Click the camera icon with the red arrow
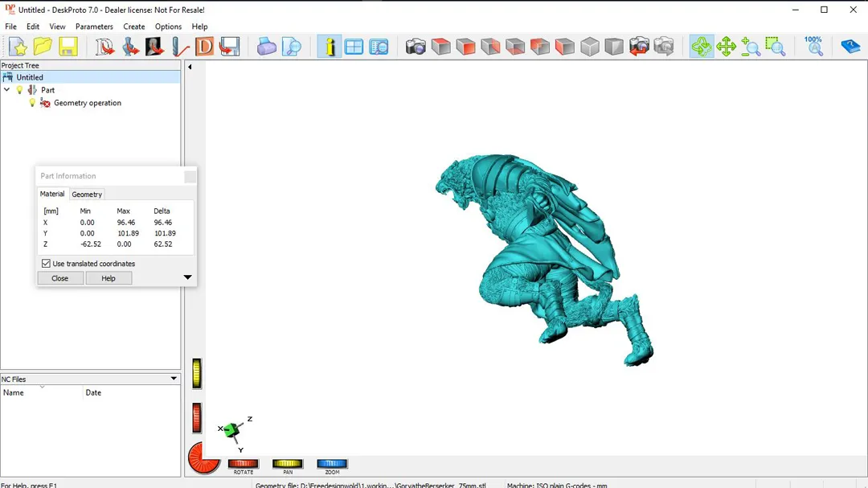 point(639,47)
